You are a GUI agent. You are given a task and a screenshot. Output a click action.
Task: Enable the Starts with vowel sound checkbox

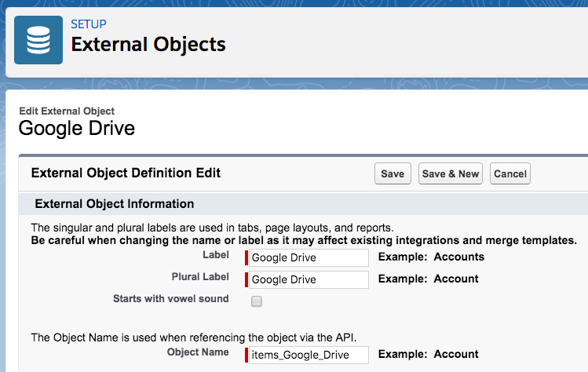click(x=257, y=301)
